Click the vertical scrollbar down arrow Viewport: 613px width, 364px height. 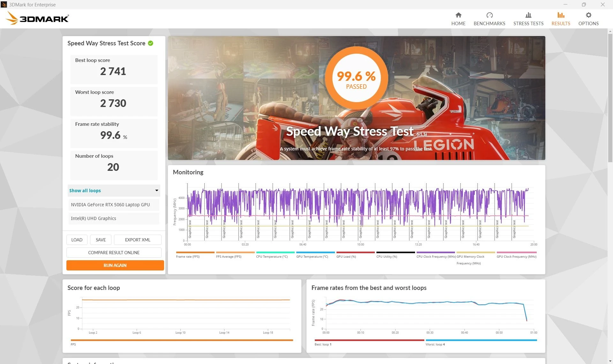pos(610,361)
